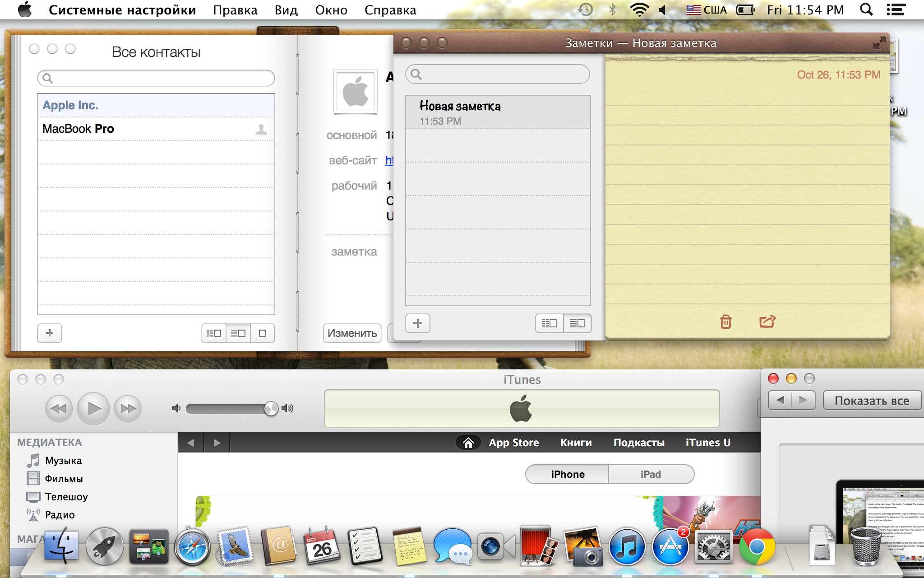Delete note using trash icon

click(x=725, y=322)
